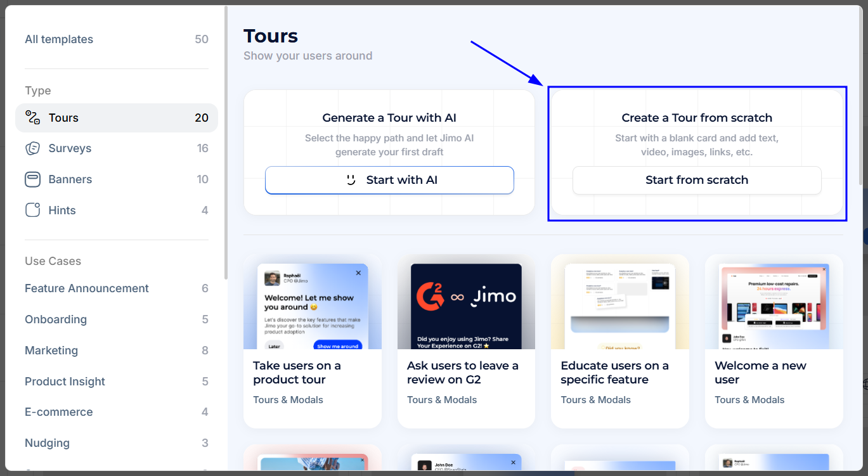Close the Welcome product tour preview card X
The width and height of the screenshot is (868, 476).
[x=358, y=273]
